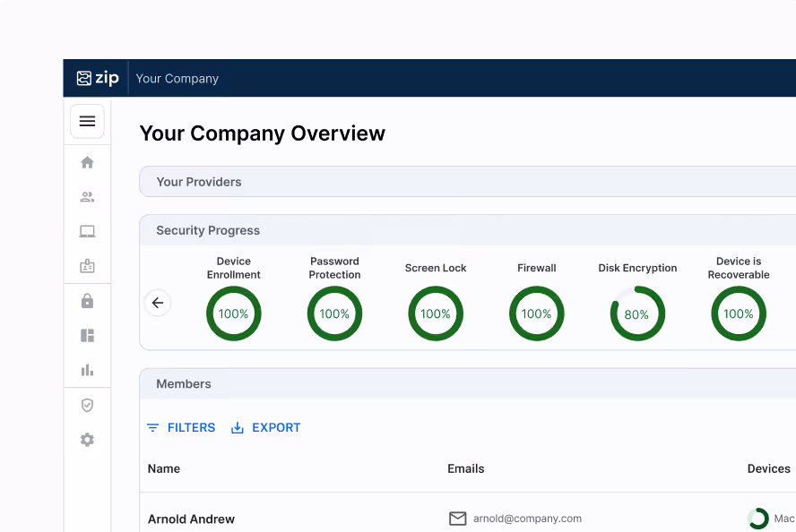Open the Reports bar-chart sidebar icon
796x532 pixels.
(x=87, y=370)
